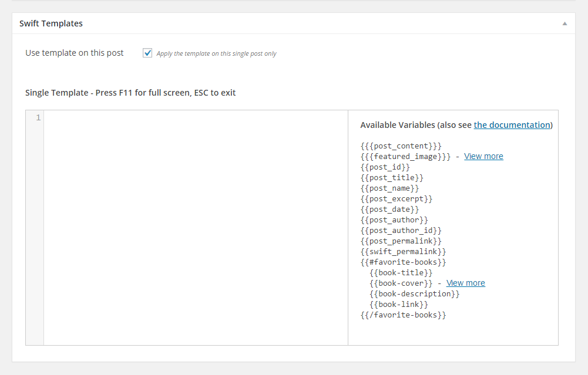Select the {{swift_permalink}} variable text
Screen dimensions: 588x375
pos(403,251)
